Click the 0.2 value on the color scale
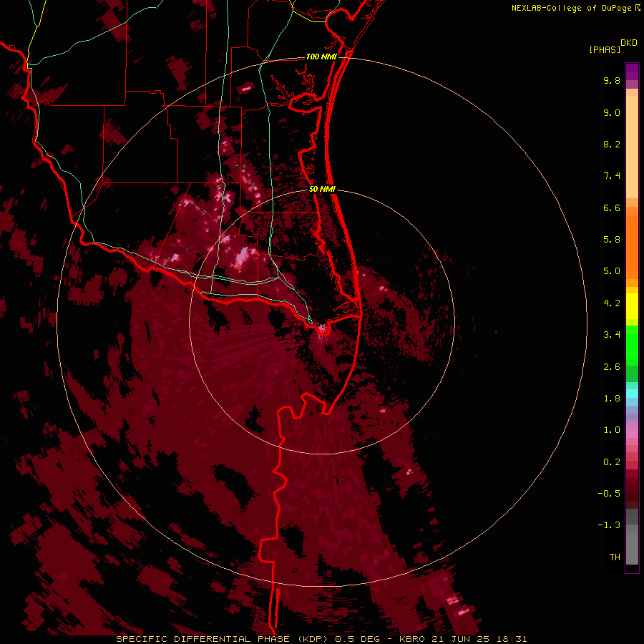644x644 pixels. pyautogui.click(x=612, y=462)
